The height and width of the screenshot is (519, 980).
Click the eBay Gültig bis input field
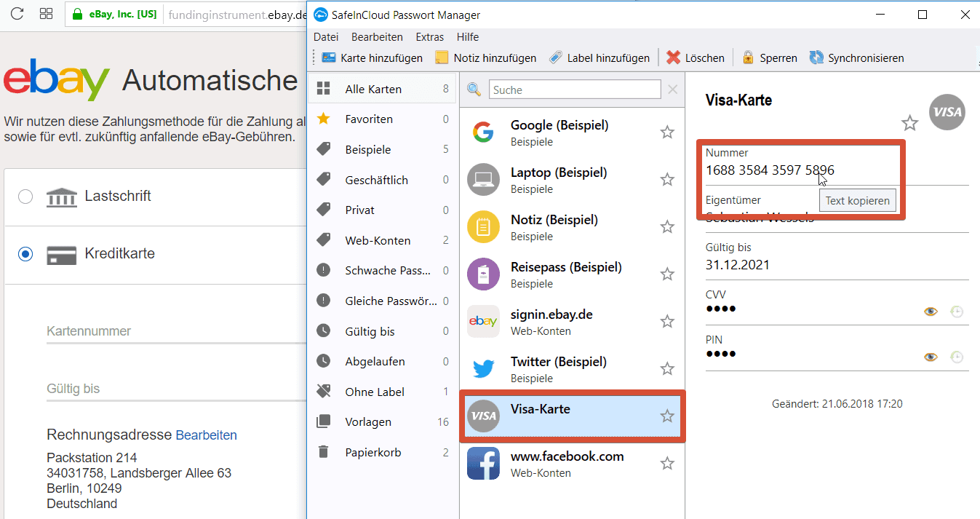(x=177, y=389)
